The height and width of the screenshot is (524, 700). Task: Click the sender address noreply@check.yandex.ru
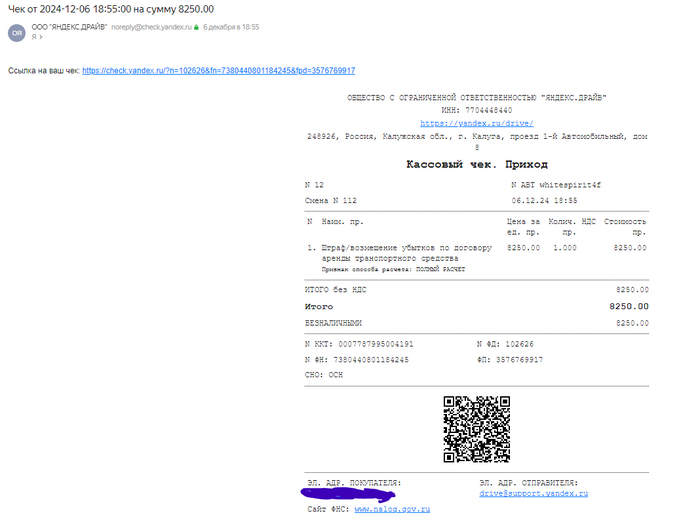point(151,27)
